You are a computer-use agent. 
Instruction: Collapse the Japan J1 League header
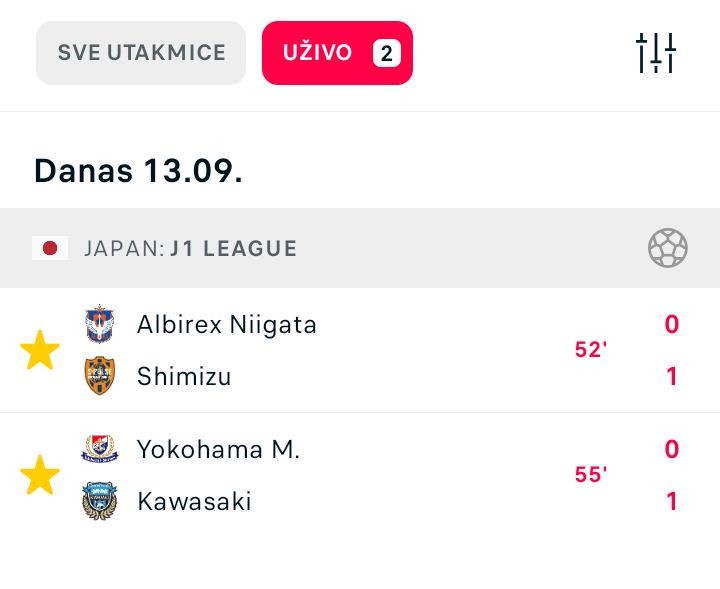360,248
